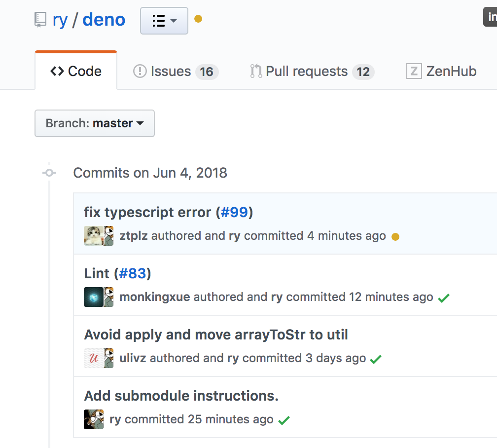Screen dimensions: 497x448
Task: Open the list dropdown next to deno
Action: [164, 21]
